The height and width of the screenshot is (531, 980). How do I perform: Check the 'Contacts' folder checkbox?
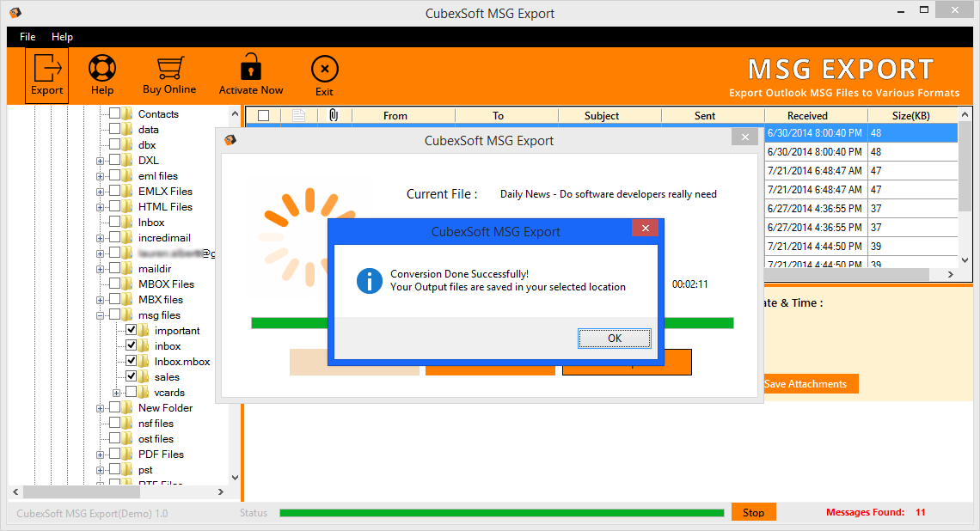(115, 114)
